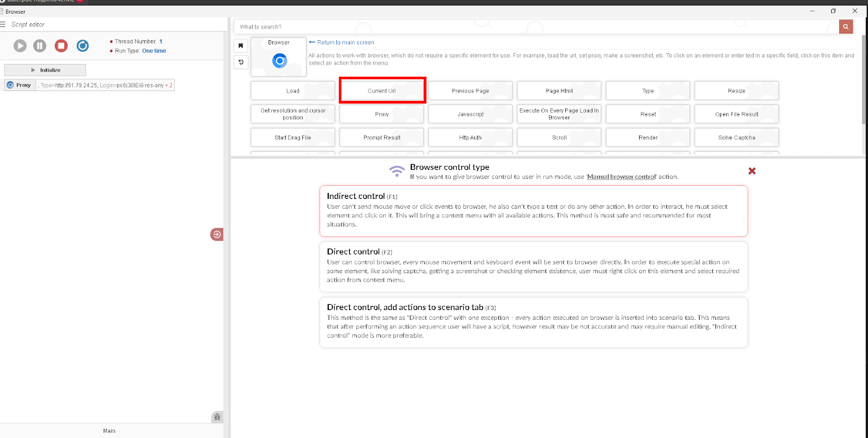The width and height of the screenshot is (868, 438).
Task: Click 'Return to main screen' link
Action: click(x=345, y=42)
